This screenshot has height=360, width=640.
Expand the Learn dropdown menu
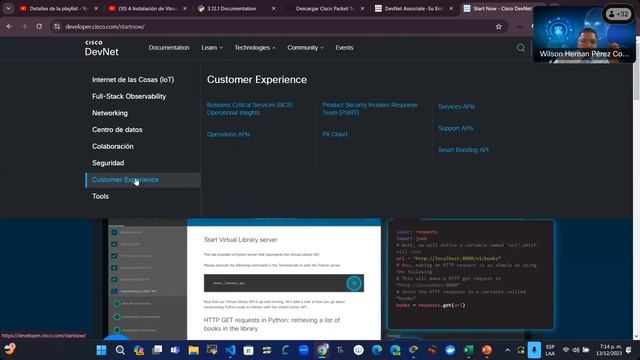pyautogui.click(x=212, y=48)
